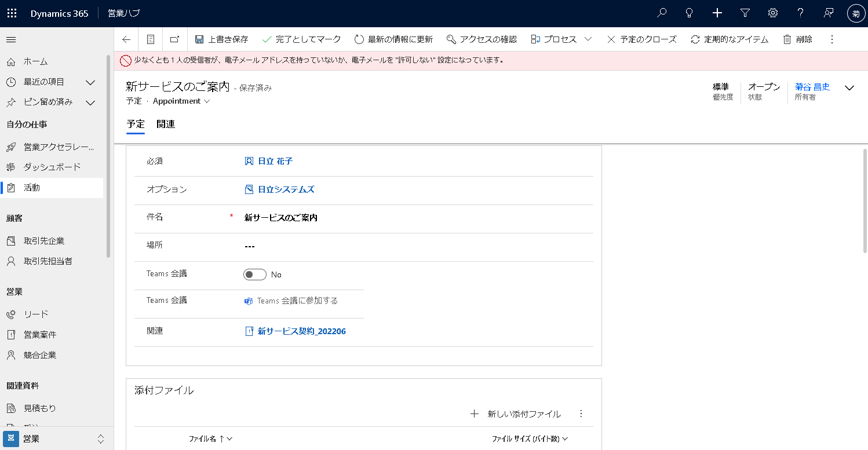Open the Dynamics 365 app launcher grid
868x450 pixels.
12,13
